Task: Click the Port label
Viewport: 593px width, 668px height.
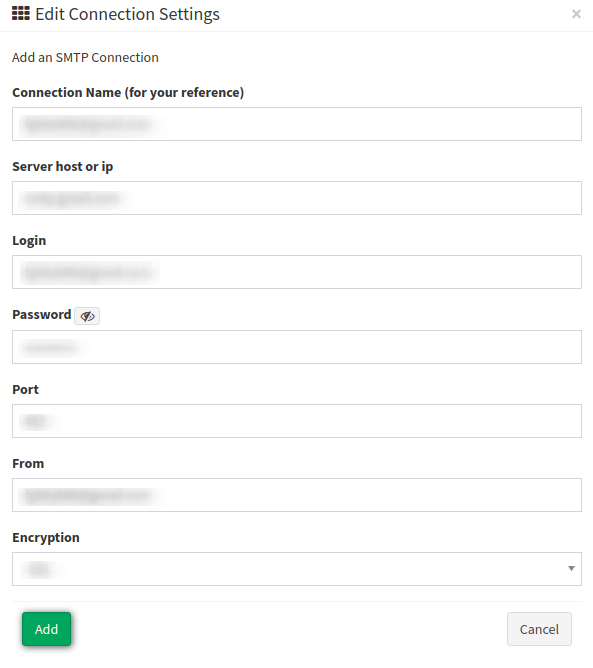Action: point(26,389)
